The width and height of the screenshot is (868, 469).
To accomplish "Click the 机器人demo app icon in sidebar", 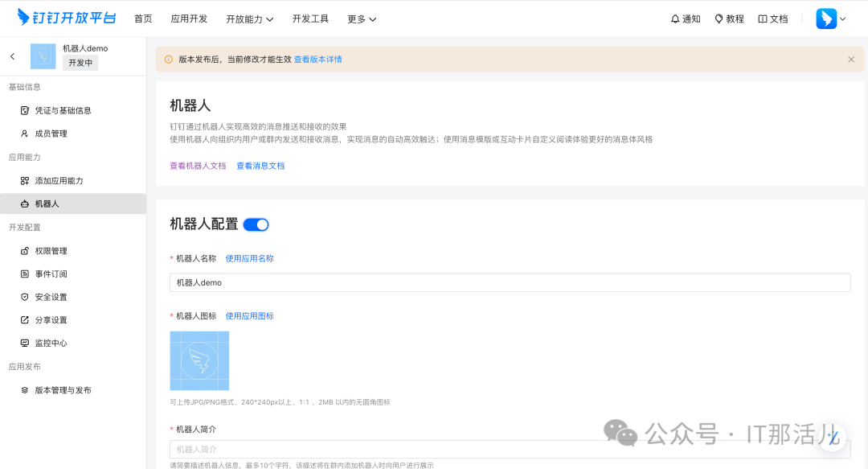I will click(43, 56).
